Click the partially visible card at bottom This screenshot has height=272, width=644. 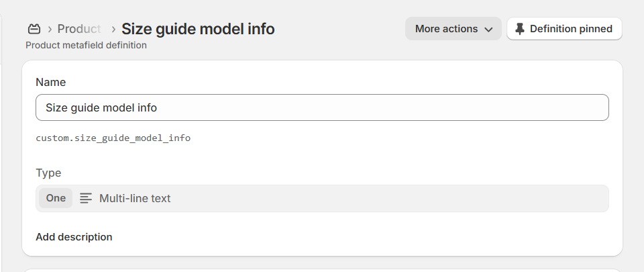click(x=322, y=270)
